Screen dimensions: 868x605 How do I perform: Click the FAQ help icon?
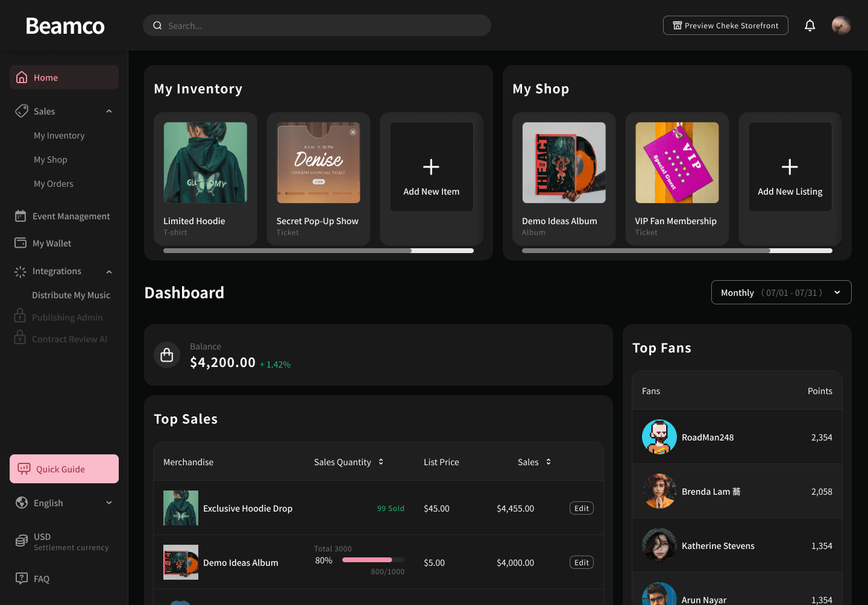(22, 578)
